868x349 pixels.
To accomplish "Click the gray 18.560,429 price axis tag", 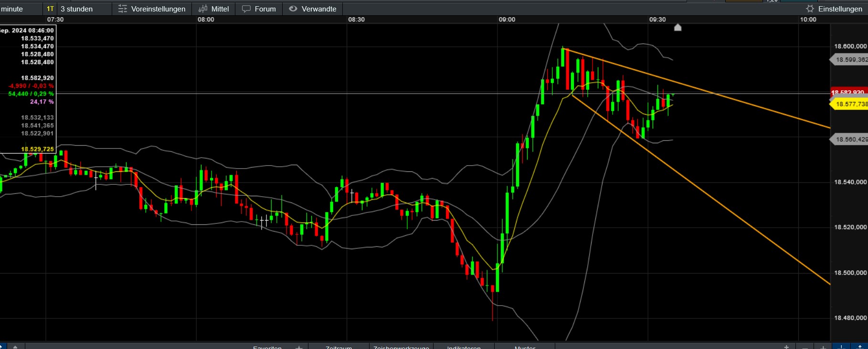I will [849, 139].
